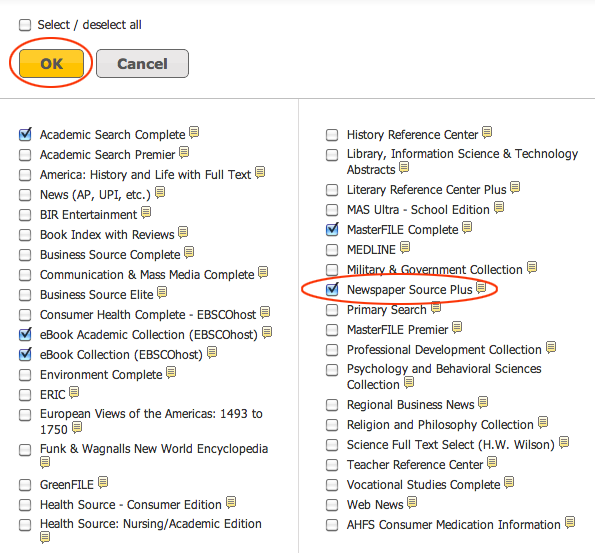595x553 pixels.
Task: Click the Cancel button
Action: (x=142, y=63)
